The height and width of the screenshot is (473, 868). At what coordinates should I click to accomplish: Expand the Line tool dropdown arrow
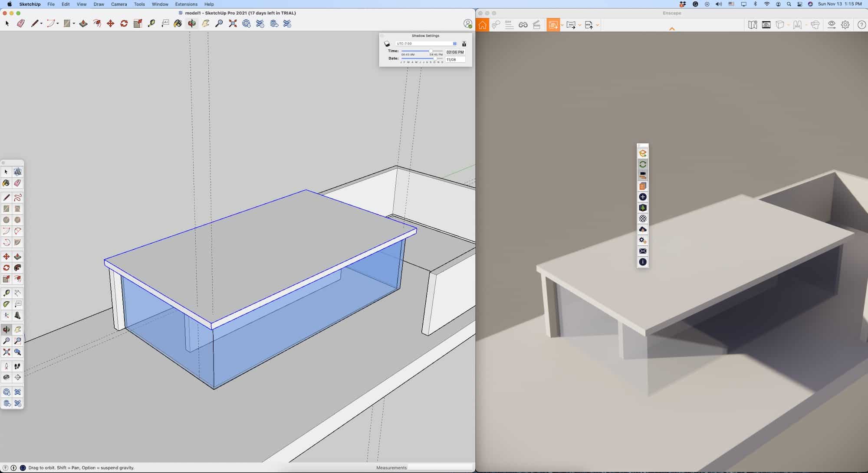point(41,24)
